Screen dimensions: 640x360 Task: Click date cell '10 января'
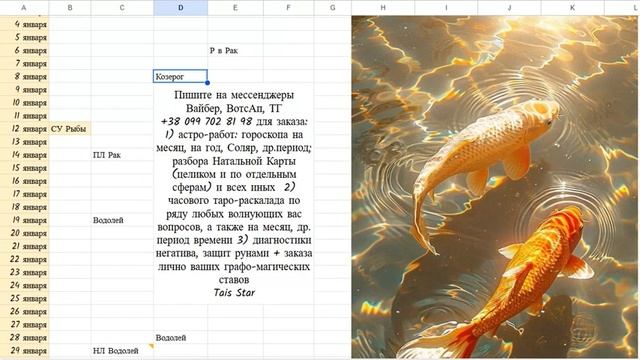(24, 103)
